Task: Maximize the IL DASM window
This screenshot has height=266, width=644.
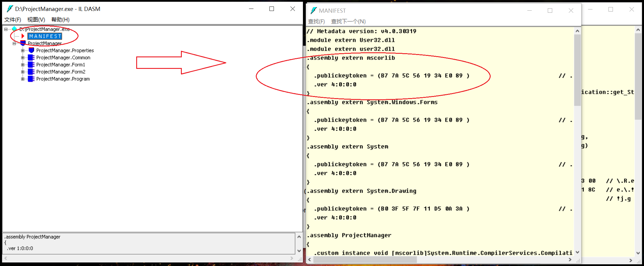Action: tap(272, 9)
